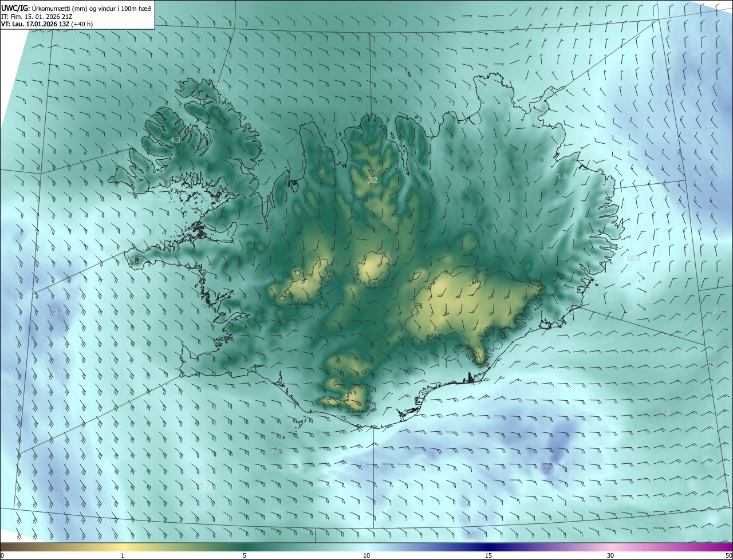Click the 'IT: Fim. 15. 01. 2026 21Z' line

[x=37, y=16]
